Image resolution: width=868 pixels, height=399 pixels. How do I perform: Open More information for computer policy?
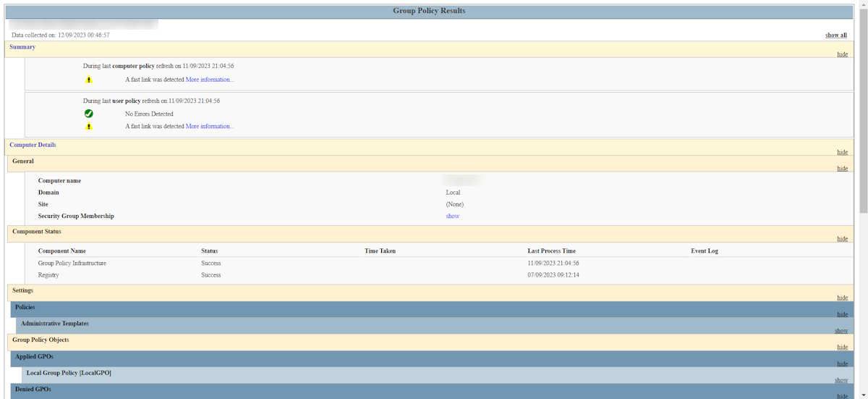209,80
